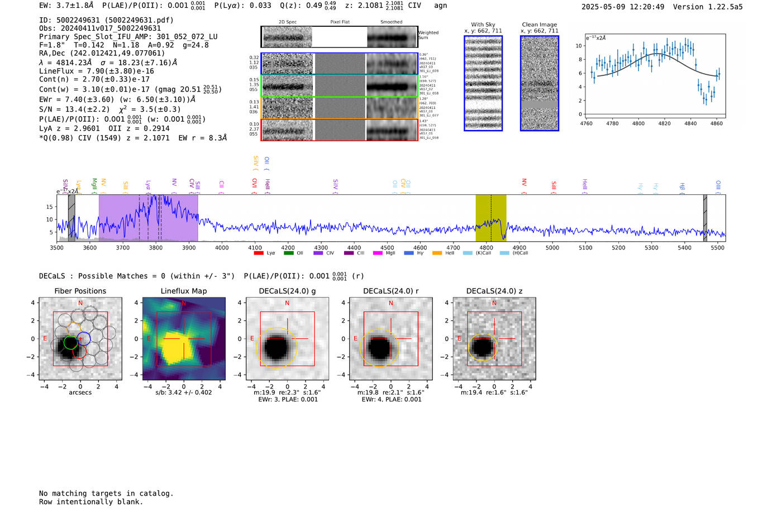Screen dimensions: 782x532
Task: Click the Hβ line marker label
Action: point(682,186)
